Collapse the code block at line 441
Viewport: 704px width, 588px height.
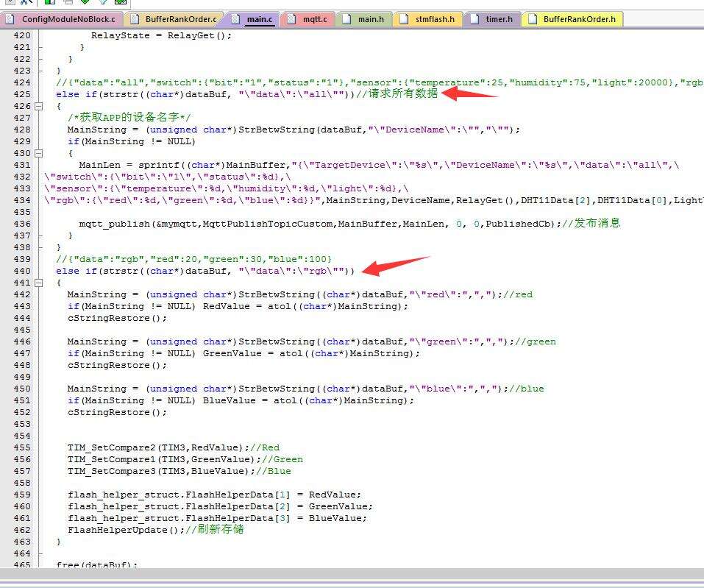click(x=39, y=283)
